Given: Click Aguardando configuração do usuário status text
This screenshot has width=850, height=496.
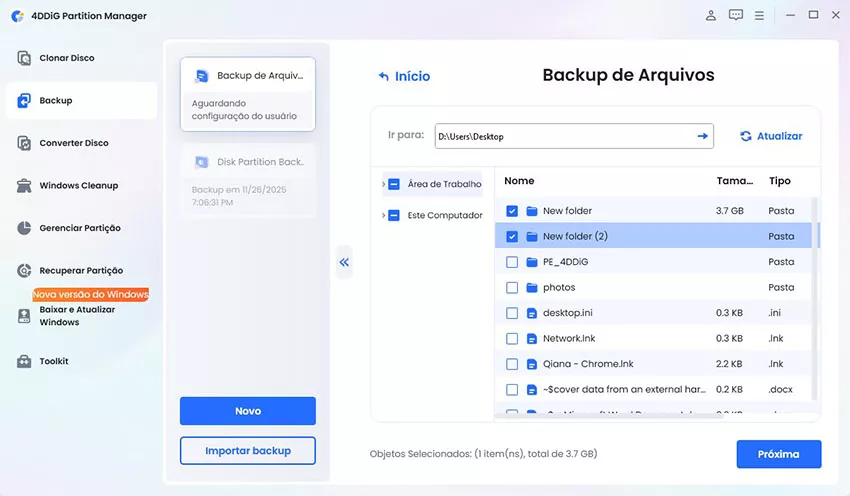Looking at the screenshot, I should pyautogui.click(x=244, y=109).
